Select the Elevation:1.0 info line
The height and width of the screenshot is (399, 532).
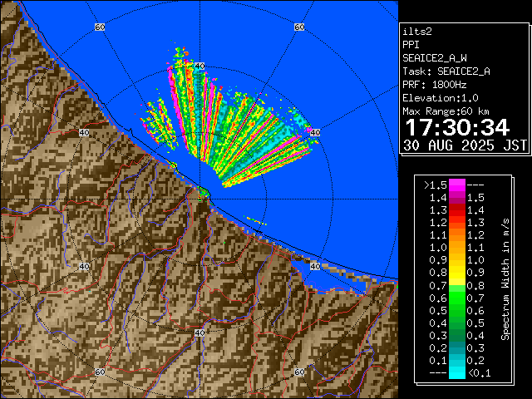[x=441, y=98]
